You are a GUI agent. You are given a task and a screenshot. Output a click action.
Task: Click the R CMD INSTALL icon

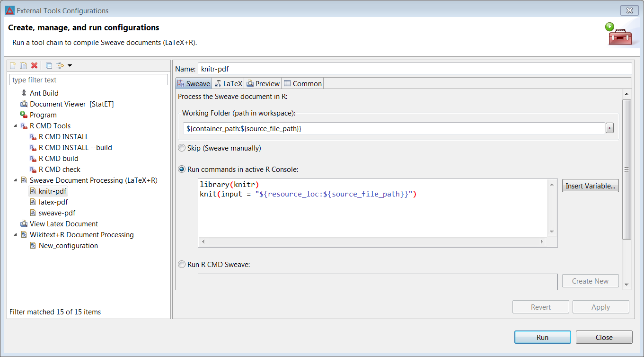(x=33, y=137)
